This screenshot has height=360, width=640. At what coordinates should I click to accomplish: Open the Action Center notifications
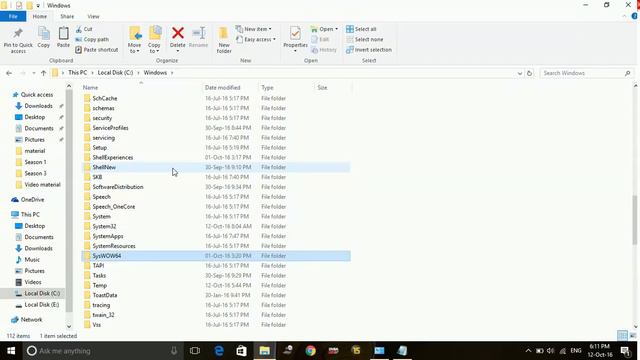pos(624,351)
